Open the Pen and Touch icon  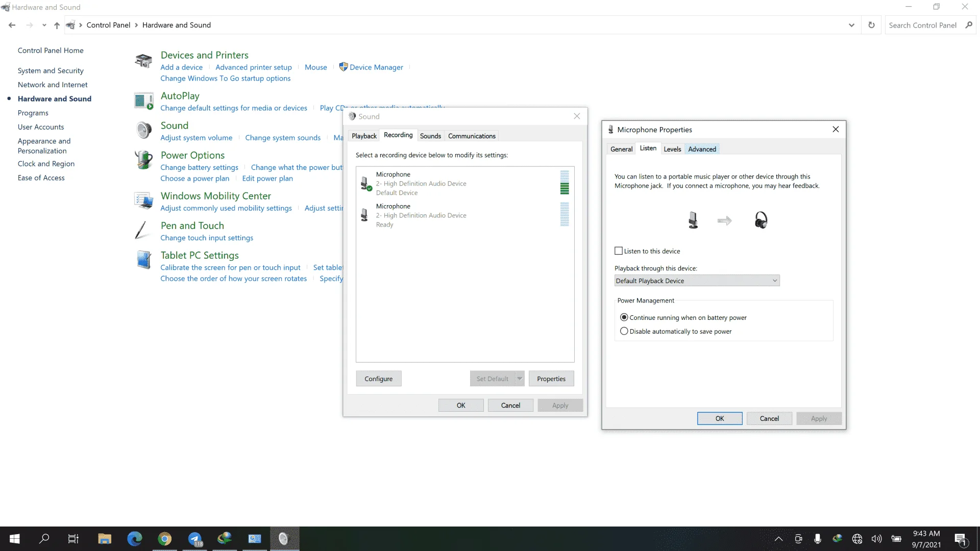(x=141, y=230)
